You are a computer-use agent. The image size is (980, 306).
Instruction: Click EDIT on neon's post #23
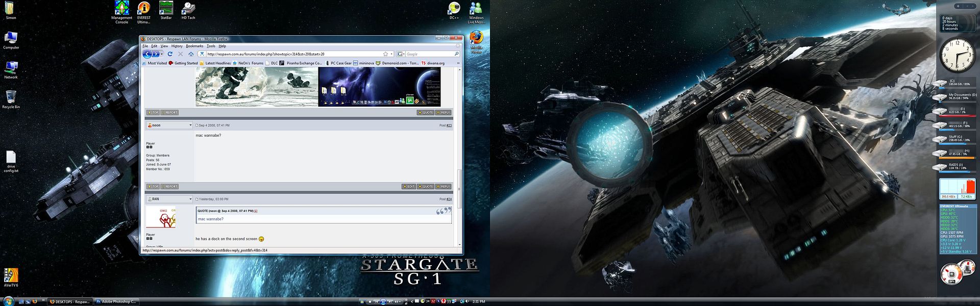pyautogui.click(x=409, y=187)
